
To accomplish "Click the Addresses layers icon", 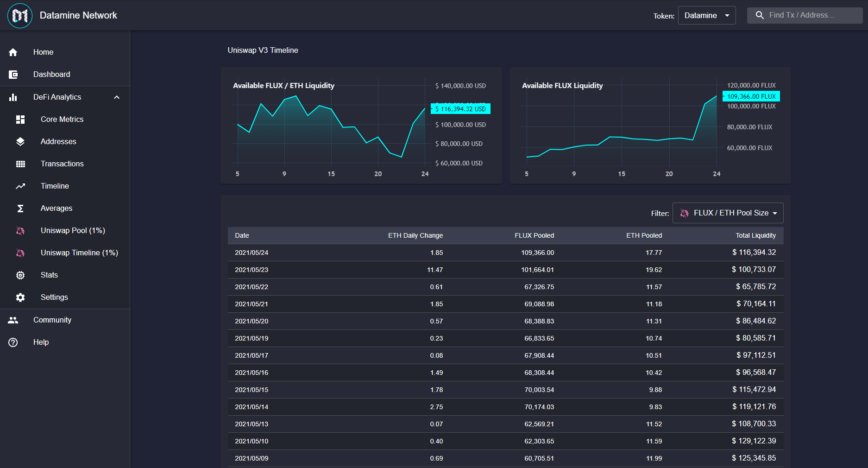I will coord(20,142).
